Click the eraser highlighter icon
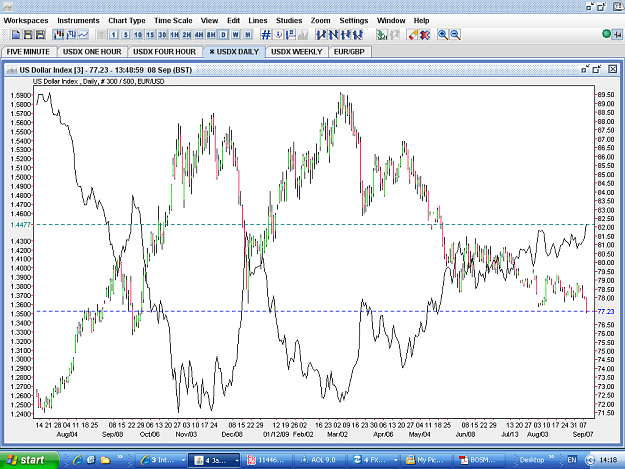This screenshot has height=469, width=625. tap(413, 35)
